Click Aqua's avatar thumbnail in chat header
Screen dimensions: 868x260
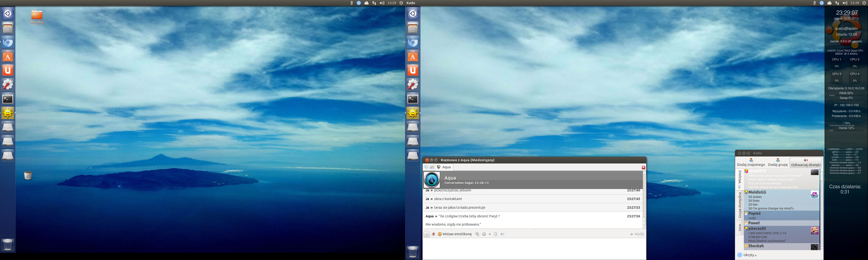tap(432, 180)
